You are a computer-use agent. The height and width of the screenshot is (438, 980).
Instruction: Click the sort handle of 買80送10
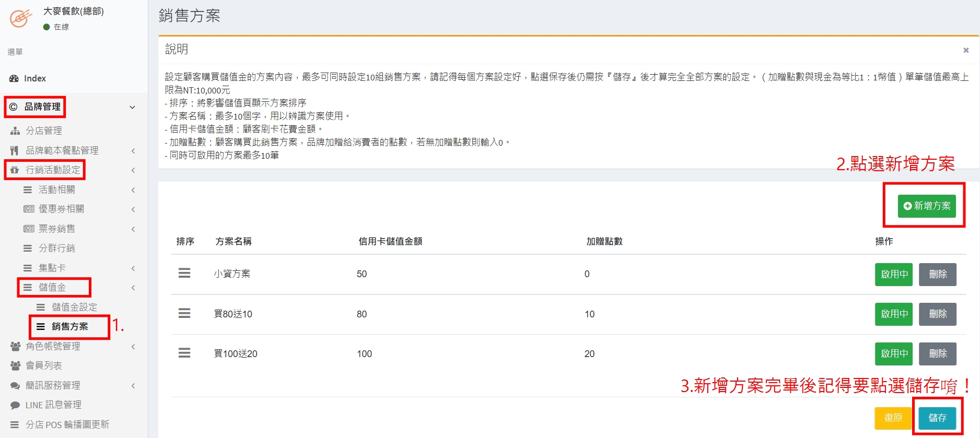coord(184,313)
